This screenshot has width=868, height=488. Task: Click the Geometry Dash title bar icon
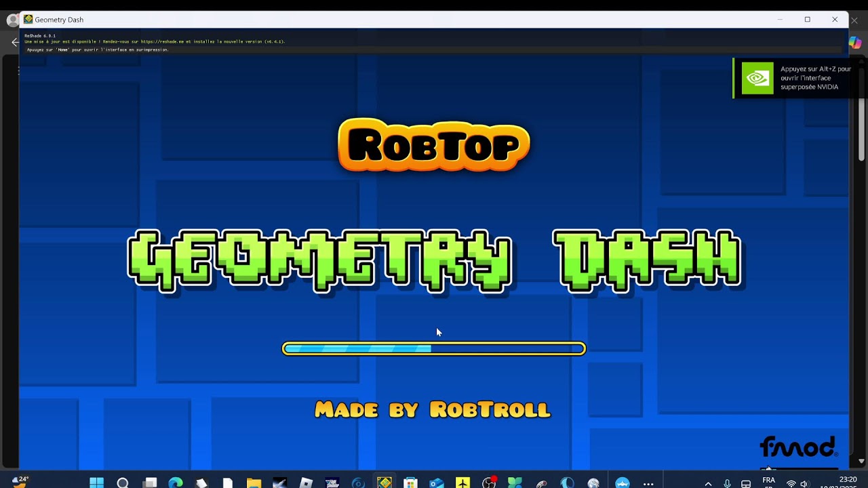pos(28,20)
